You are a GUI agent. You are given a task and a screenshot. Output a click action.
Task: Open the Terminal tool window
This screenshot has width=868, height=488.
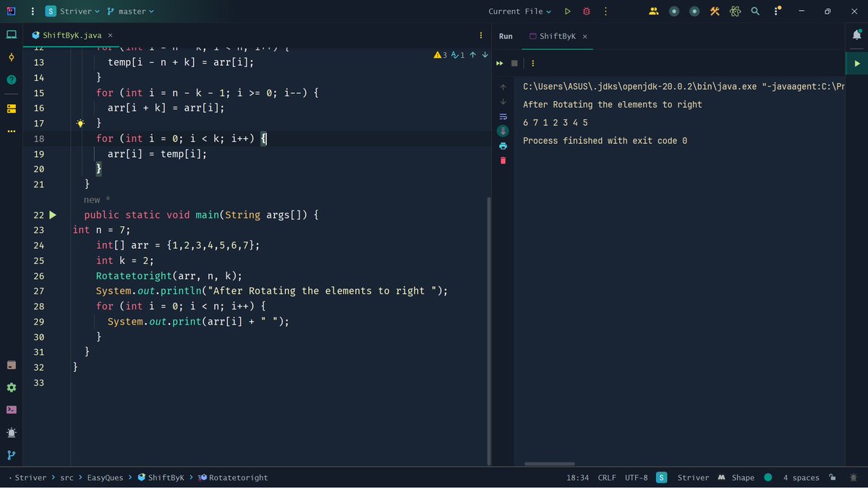11,410
